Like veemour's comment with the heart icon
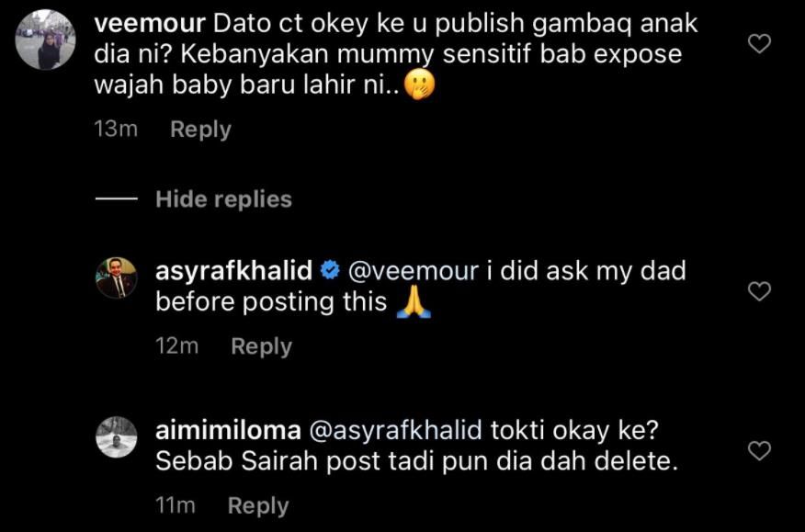 (x=759, y=44)
